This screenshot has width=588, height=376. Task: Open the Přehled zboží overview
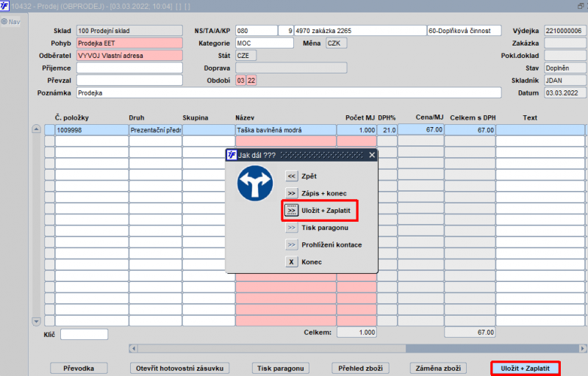click(x=360, y=368)
